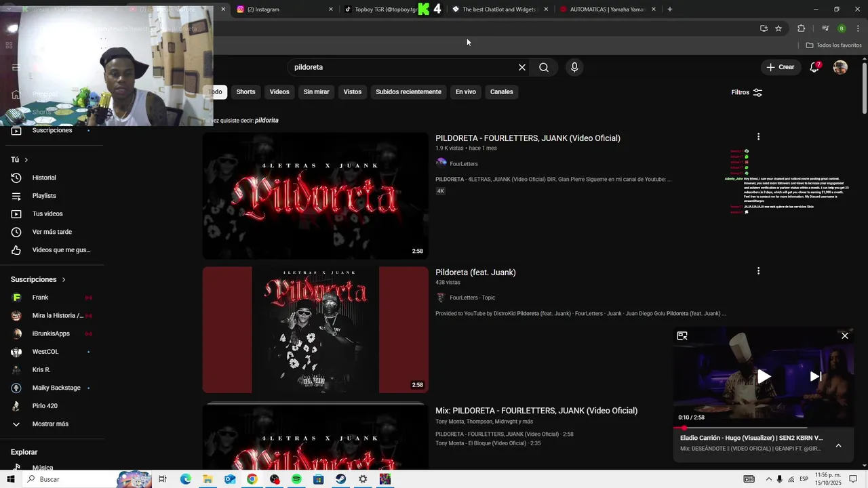Open more options for PILDORETA Video Oficial result

pyautogui.click(x=758, y=137)
